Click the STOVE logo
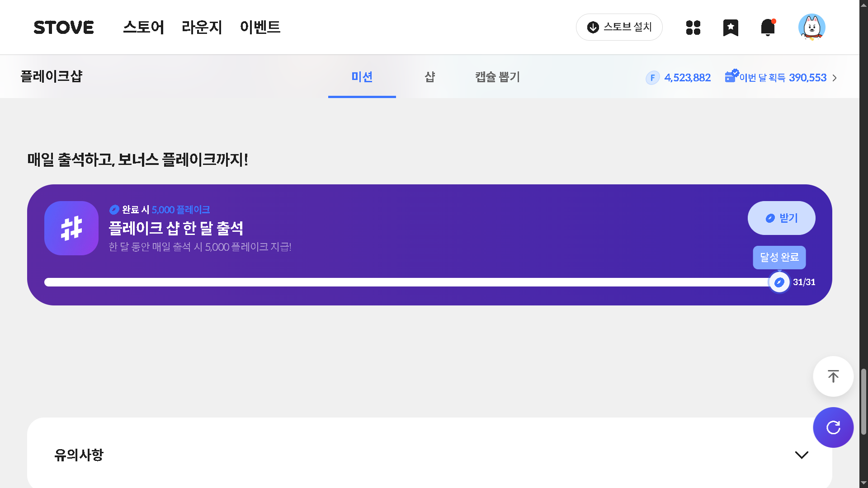The image size is (868, 488). 64,28
